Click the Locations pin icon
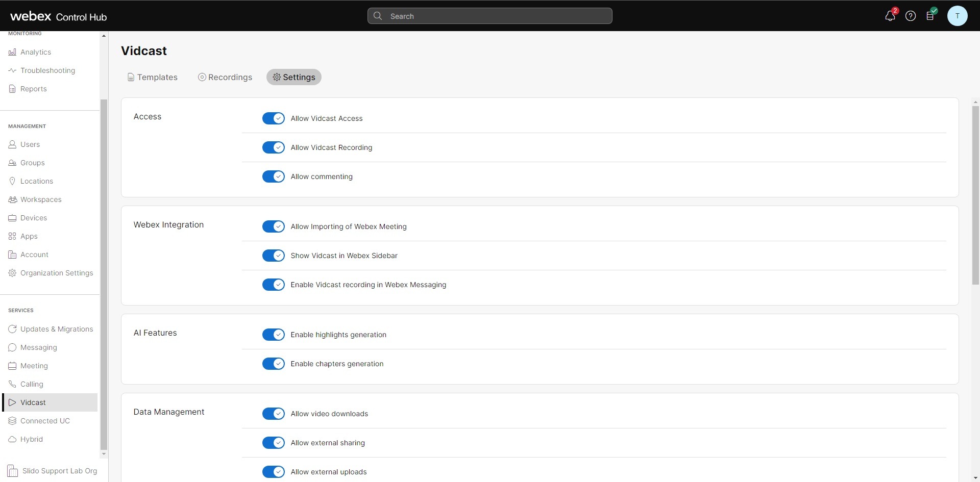 tap(12, 181)
